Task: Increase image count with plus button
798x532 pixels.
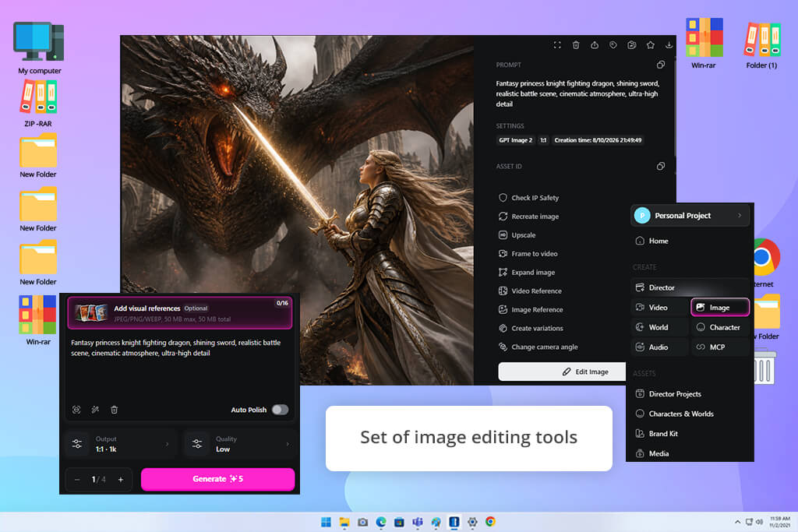Action: point(121,480)
